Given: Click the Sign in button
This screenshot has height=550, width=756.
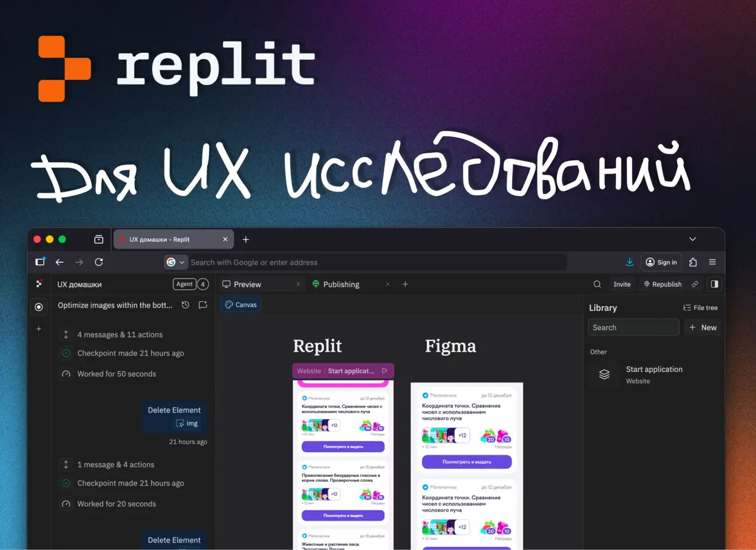Looking at the screenshot, I should coord(661,262).
